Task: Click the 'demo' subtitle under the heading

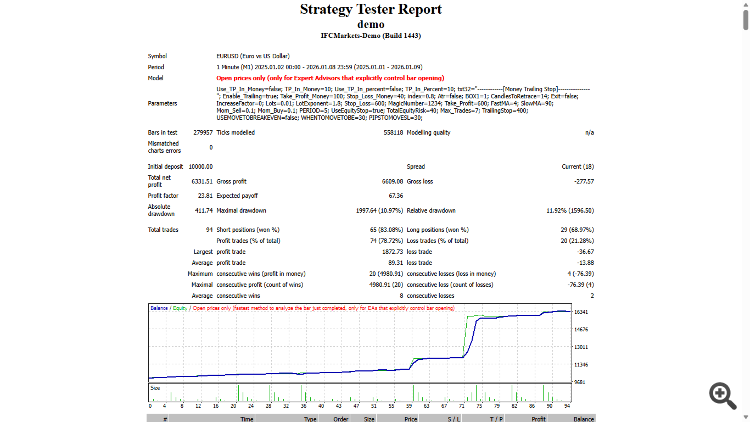Action: point(371,24)
